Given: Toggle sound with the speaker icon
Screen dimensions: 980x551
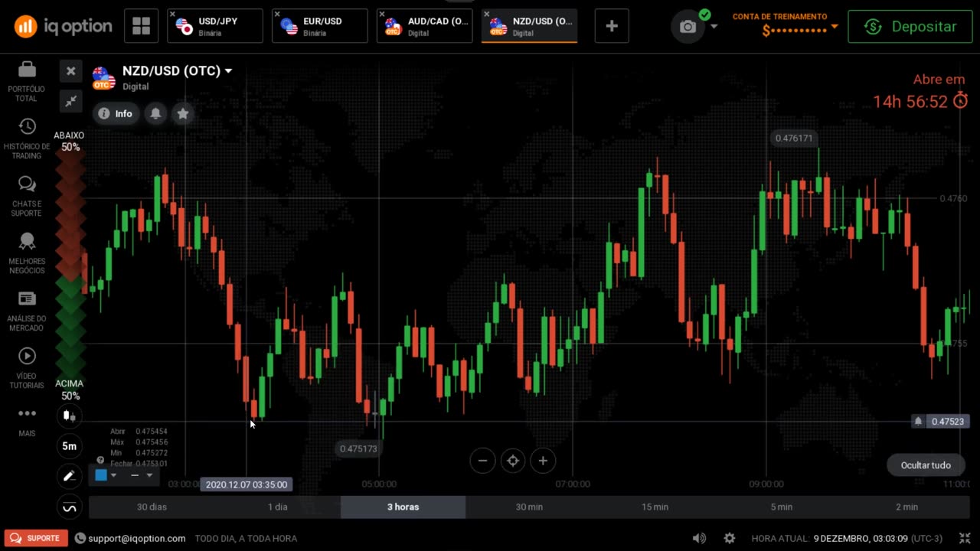Looking at the screenshot, I should pyautogui.click(x=699, y=538).
